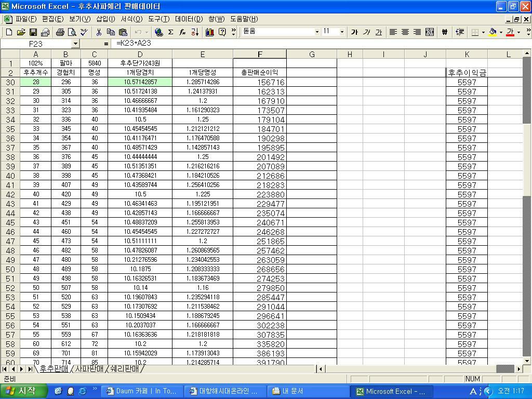Click the formula bar showing =K23*A23

click(x=260, y=44)
